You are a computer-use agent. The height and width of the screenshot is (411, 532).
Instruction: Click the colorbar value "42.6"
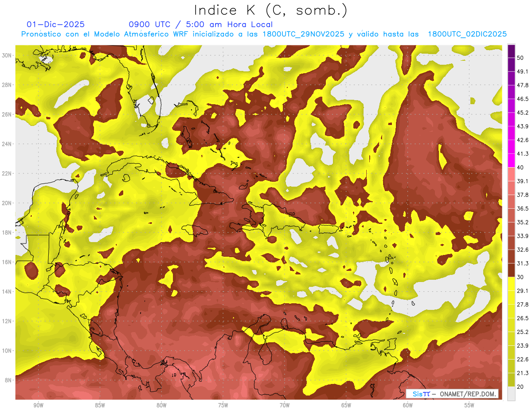click(522, 140)
